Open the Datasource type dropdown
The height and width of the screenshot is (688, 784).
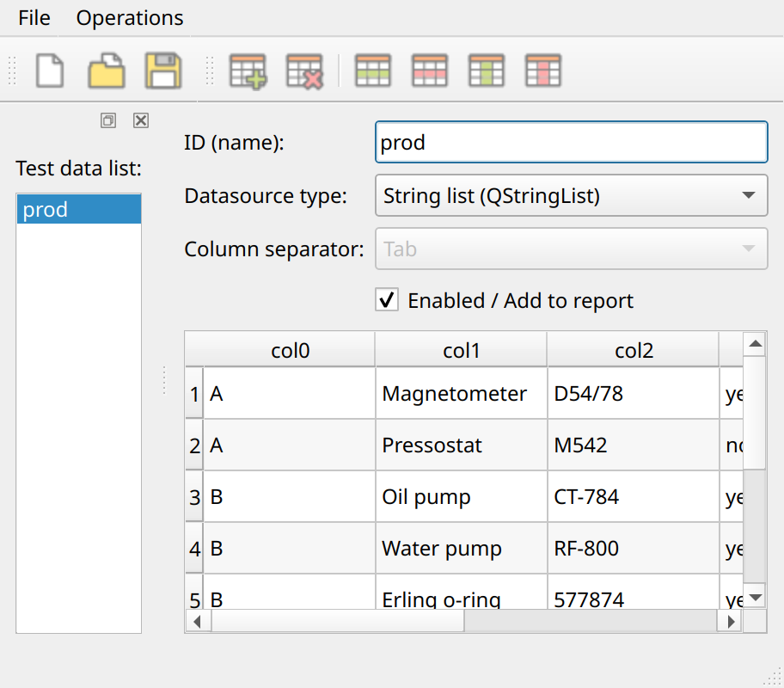[572, 195]
